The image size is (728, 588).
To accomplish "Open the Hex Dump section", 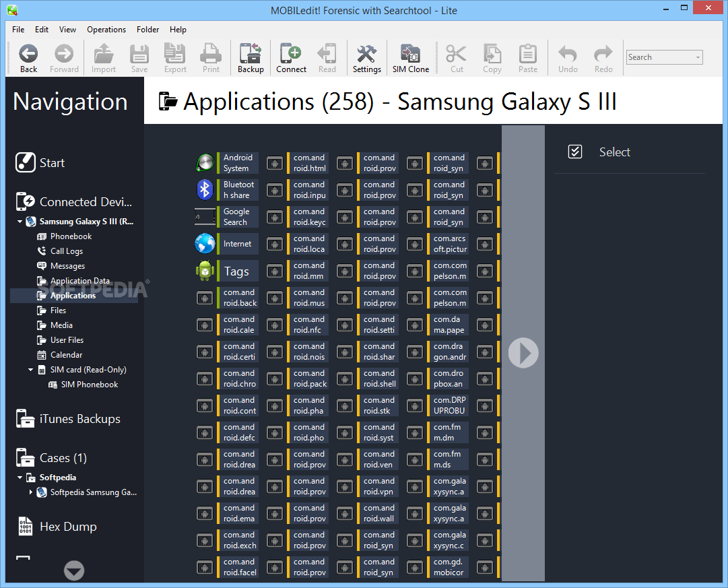I will pyautogui.click(x=57, y=526).
